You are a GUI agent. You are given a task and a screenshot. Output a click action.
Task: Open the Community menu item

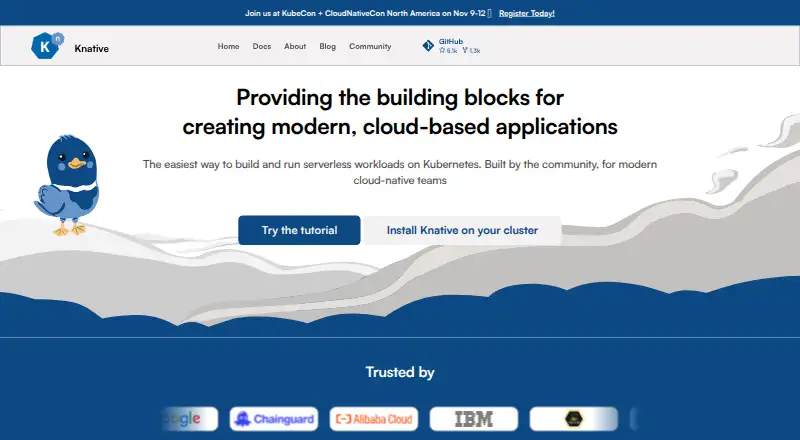click(370, 46)
